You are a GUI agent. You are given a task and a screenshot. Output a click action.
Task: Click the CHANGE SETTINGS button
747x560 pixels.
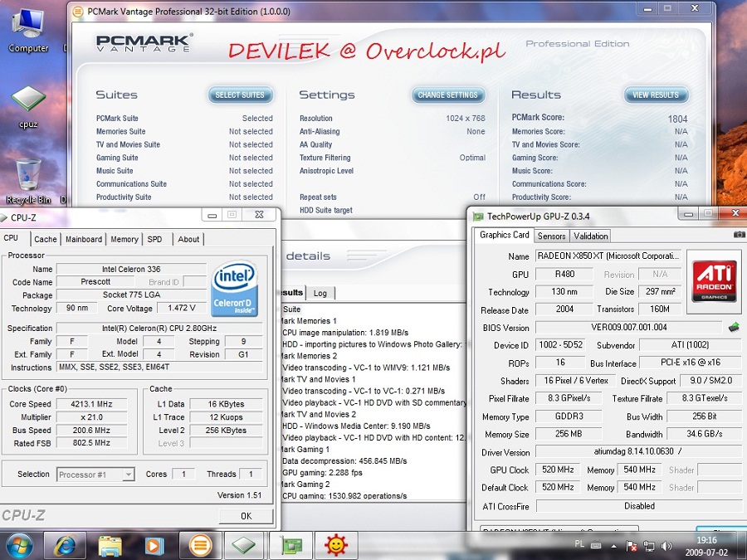(448, 95)
